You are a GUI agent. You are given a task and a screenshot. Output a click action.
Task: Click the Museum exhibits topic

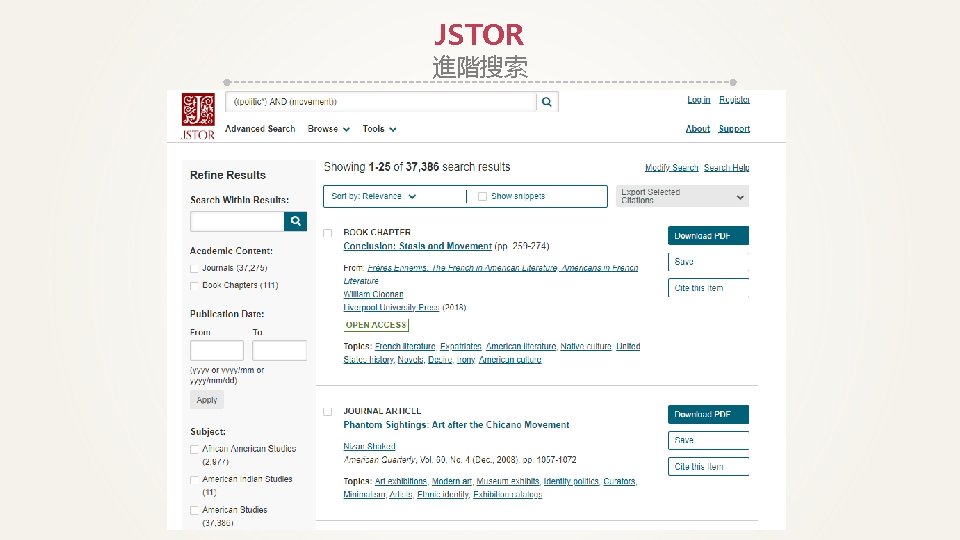point(508,482)
